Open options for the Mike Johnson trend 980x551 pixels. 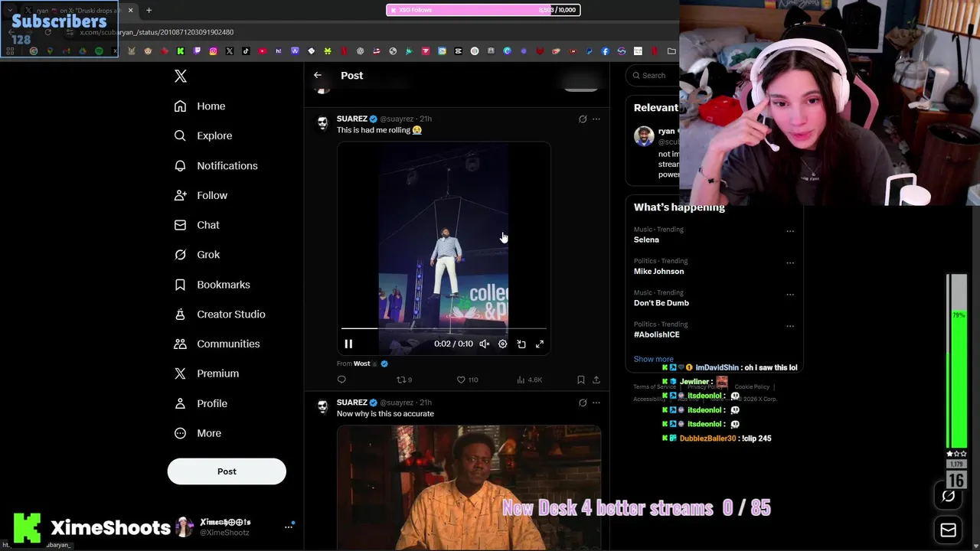coord(790,262)
